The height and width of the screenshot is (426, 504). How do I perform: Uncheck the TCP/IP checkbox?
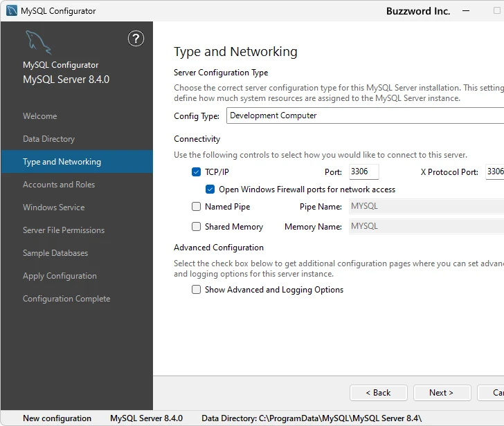[196, 172]
